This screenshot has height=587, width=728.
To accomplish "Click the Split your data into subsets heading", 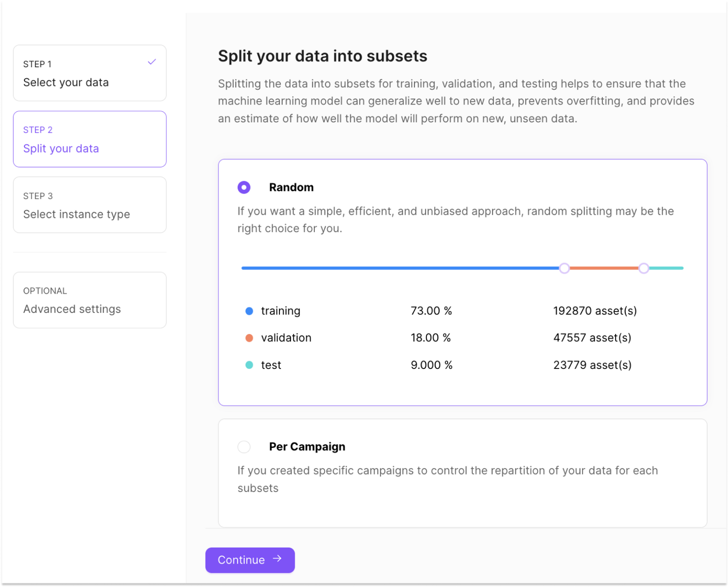I will click(323, 56).
